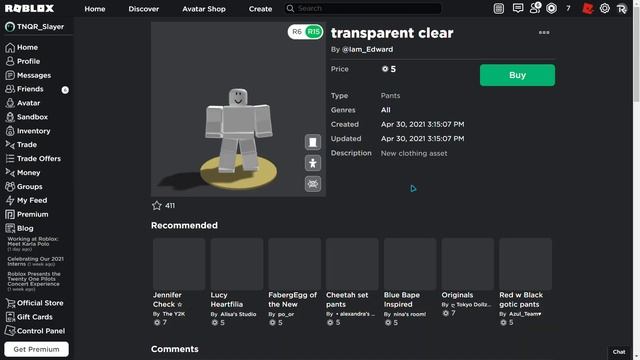Click the green Buy button
The width and height of the screenshot is (640, 360).
point(517,75)
